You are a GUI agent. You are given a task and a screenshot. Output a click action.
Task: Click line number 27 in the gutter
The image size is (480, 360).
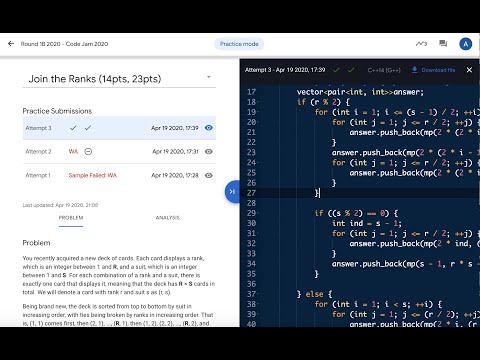tap(251, 193)
